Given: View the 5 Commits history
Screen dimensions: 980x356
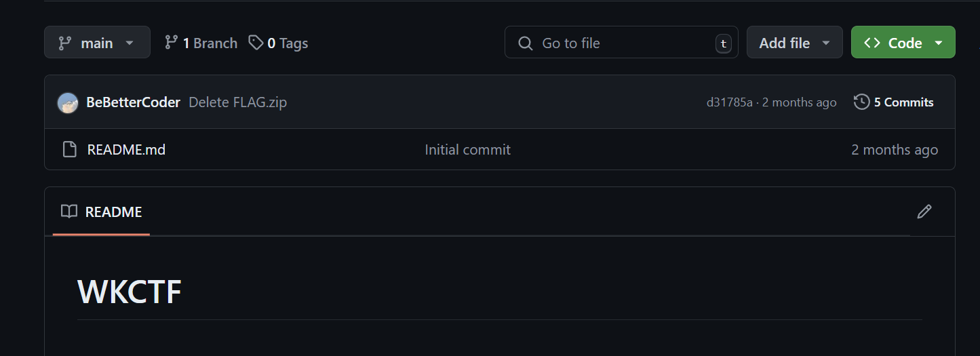Looking at the screenshot, I should click(903, 102).
